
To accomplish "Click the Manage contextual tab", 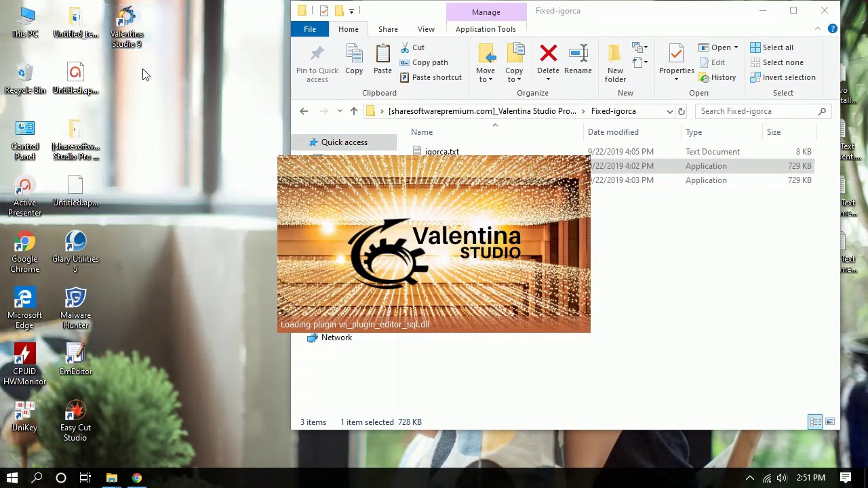I will [486, 12].
